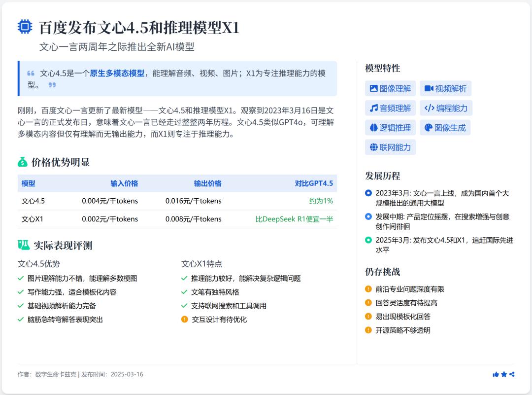The width and height of the screenshot is (532, 395).
Task: Click checkmark beside 基础视频解析能力完备
Action: tap(20, 306)
